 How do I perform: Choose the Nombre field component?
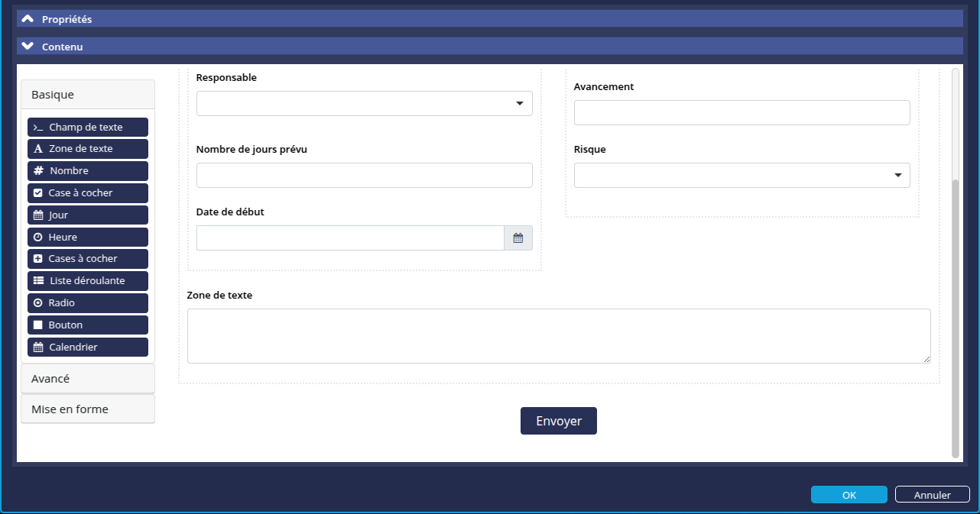(88, 171)
